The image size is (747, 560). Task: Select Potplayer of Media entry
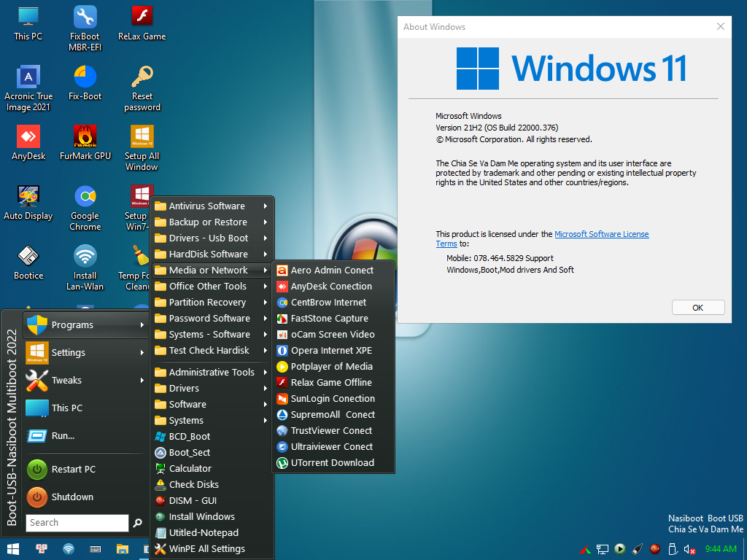331,367
